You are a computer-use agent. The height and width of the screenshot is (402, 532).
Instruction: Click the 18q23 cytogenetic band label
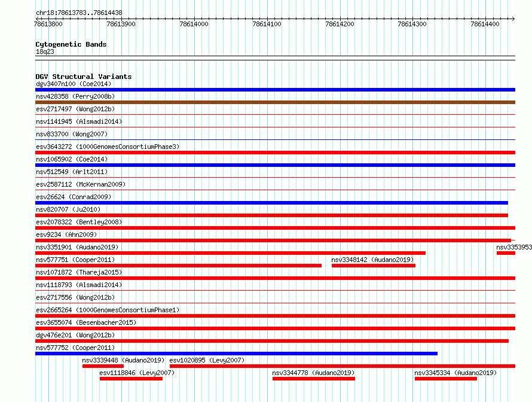(x=45, y=51)
